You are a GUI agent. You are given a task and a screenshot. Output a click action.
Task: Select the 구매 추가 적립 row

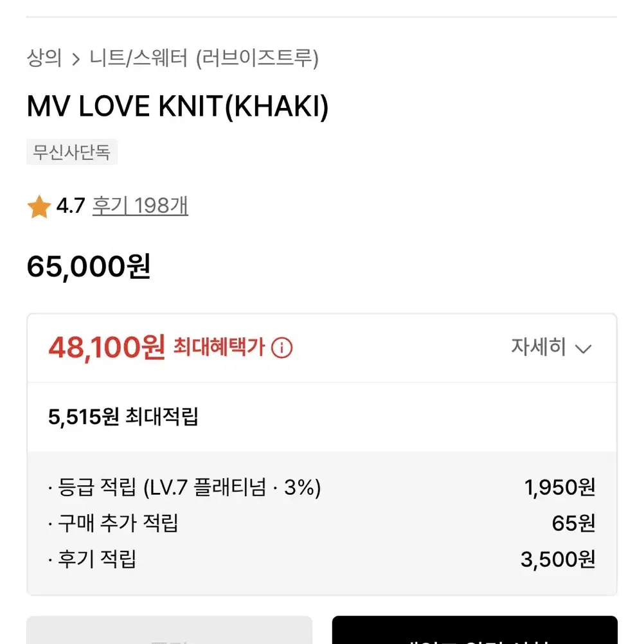tap(322, 523)
